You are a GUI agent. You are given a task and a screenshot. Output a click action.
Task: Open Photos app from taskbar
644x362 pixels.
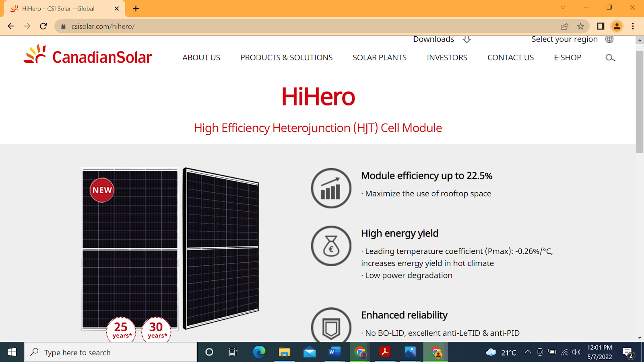click(410, 352)
